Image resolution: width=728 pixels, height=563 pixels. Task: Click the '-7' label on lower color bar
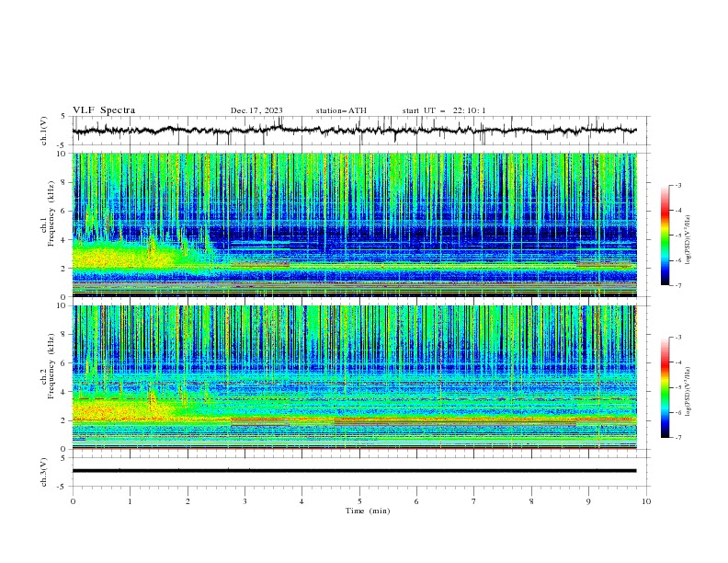677,438
